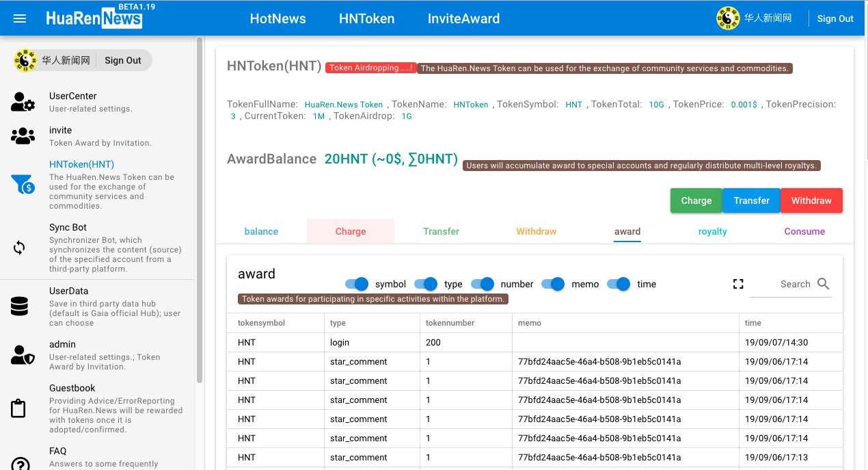This screenshot has width=868, height=470.
Task: Click the yin-yang avatar in sidebar chip
Action: tap(26, 60)
